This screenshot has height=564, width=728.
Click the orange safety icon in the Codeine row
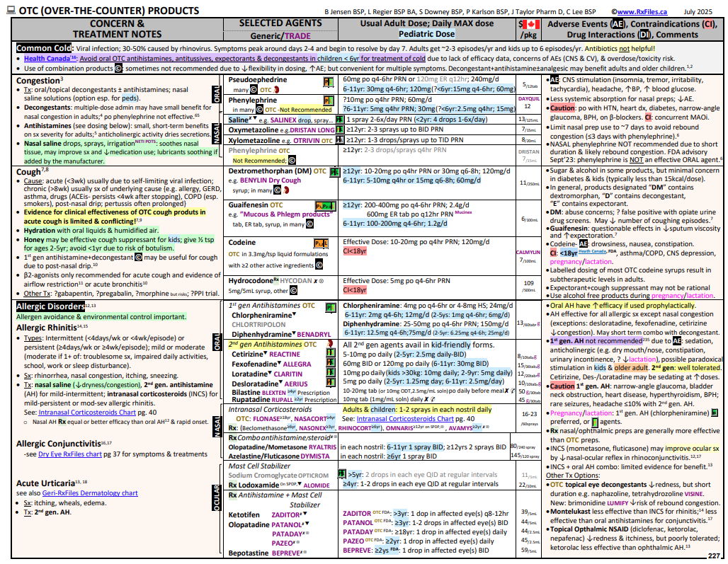click(x=321, y=243)
